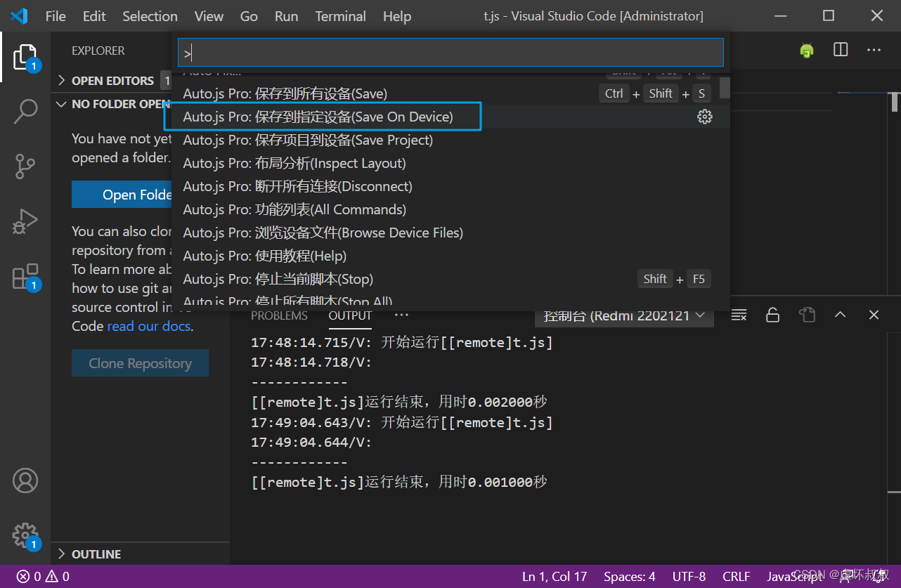
Task: Open the Go menu
Action: [249, 16]
